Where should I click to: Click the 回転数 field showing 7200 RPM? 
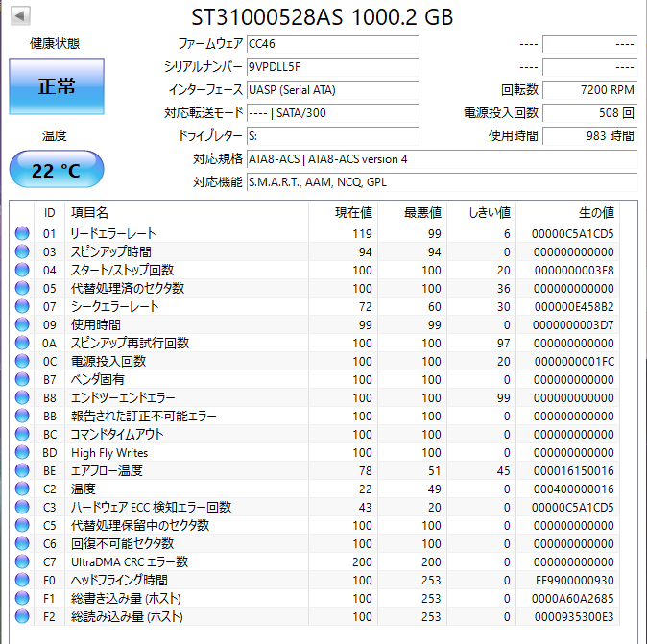589,90
